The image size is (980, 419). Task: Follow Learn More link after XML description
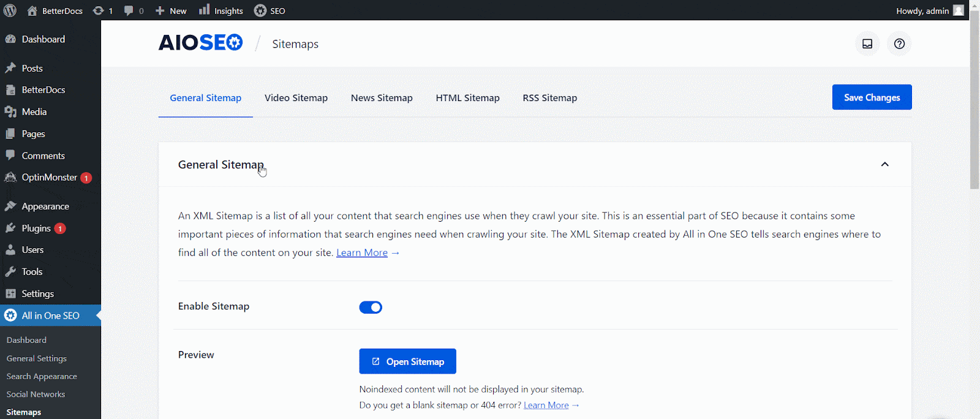point(362,252)
